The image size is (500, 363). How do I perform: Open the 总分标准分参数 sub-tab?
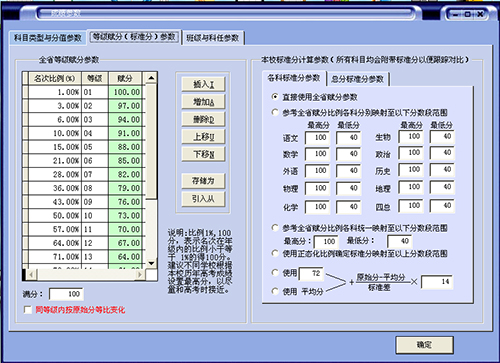pos(357,79)
